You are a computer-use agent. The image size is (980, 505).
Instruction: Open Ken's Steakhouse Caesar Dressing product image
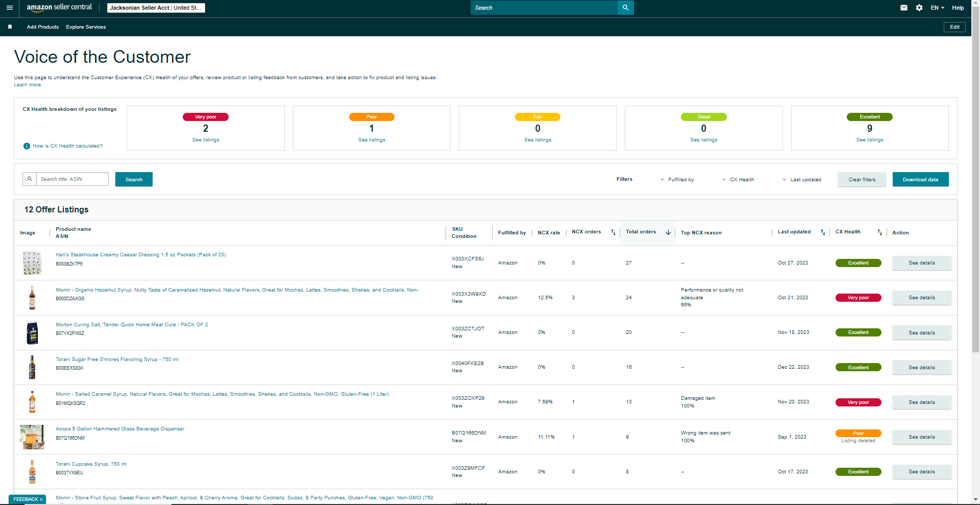[x=32, y=263]
